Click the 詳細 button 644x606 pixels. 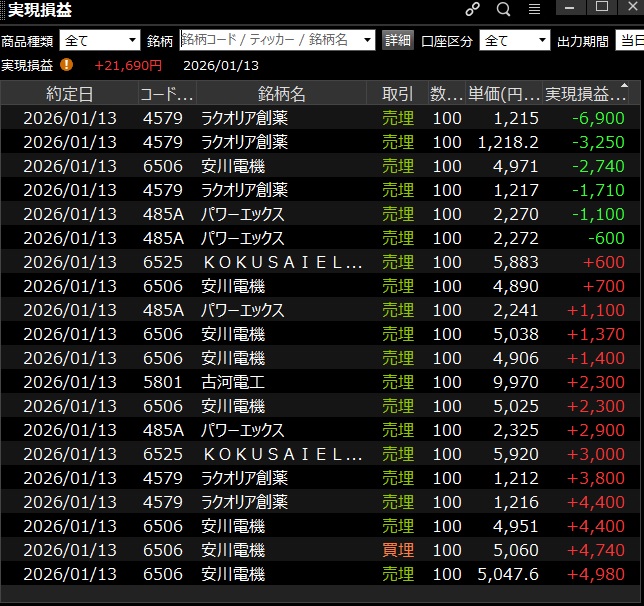click(x=398, y=41)
